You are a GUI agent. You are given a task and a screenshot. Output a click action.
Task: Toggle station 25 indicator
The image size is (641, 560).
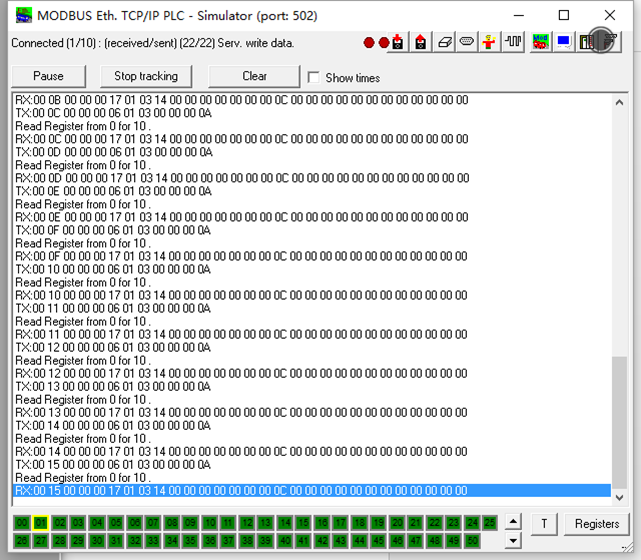pyautogui.click(x=490, y=523)
